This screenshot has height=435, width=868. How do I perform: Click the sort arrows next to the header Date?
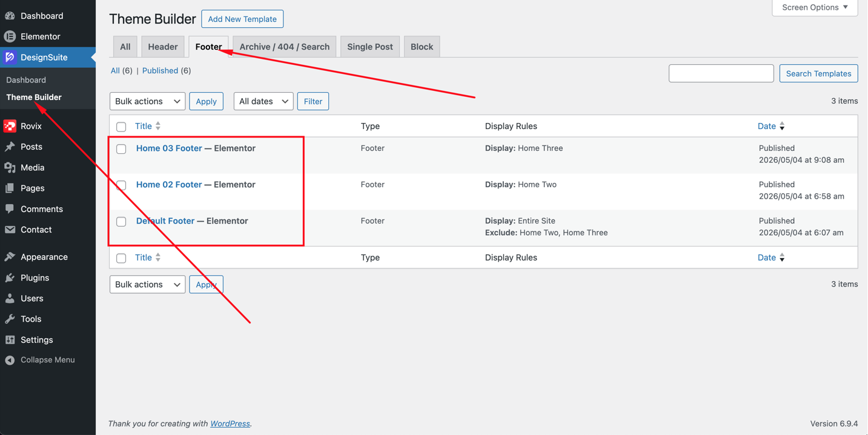[x=782, y=126]
